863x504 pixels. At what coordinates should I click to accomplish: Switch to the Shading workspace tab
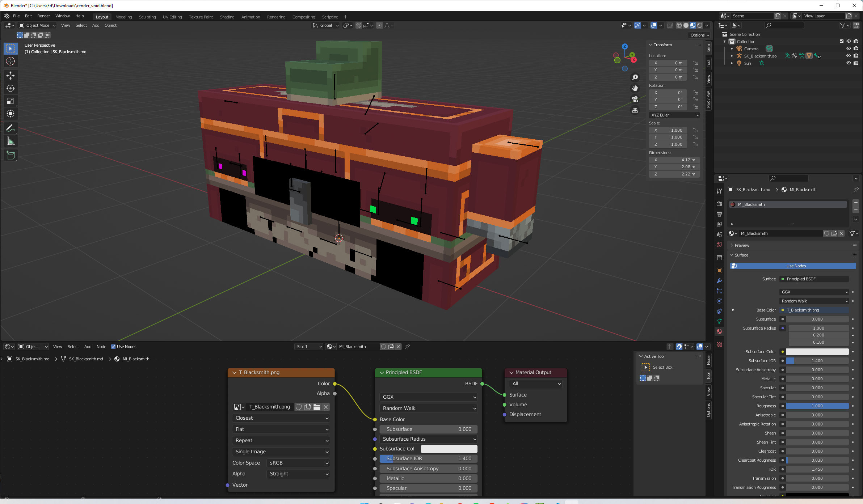[227, 17]
